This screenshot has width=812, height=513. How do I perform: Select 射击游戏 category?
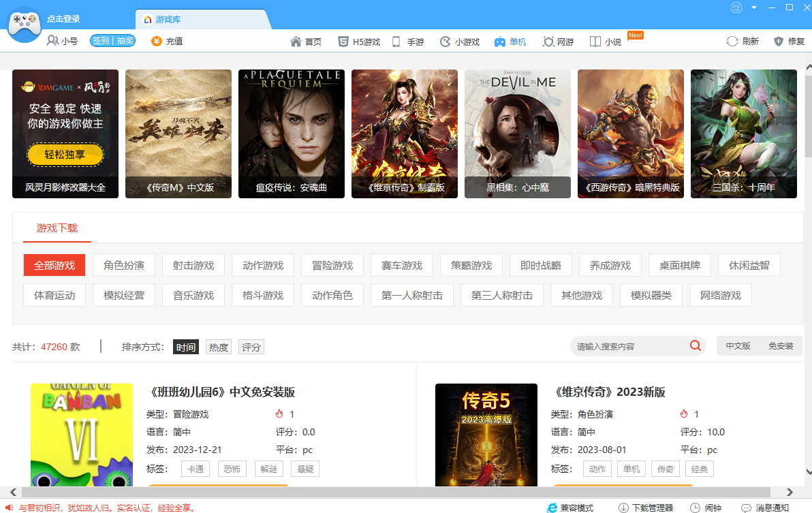click(193, 265)
